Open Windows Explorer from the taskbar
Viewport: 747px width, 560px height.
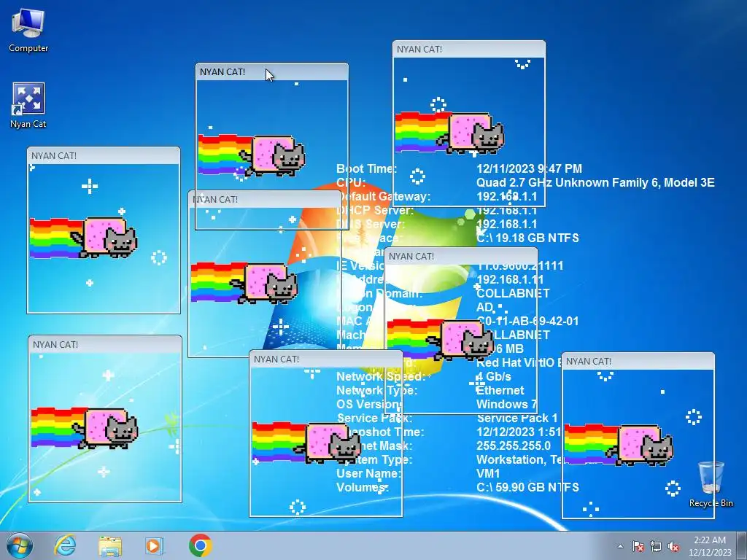click(109, 545)
